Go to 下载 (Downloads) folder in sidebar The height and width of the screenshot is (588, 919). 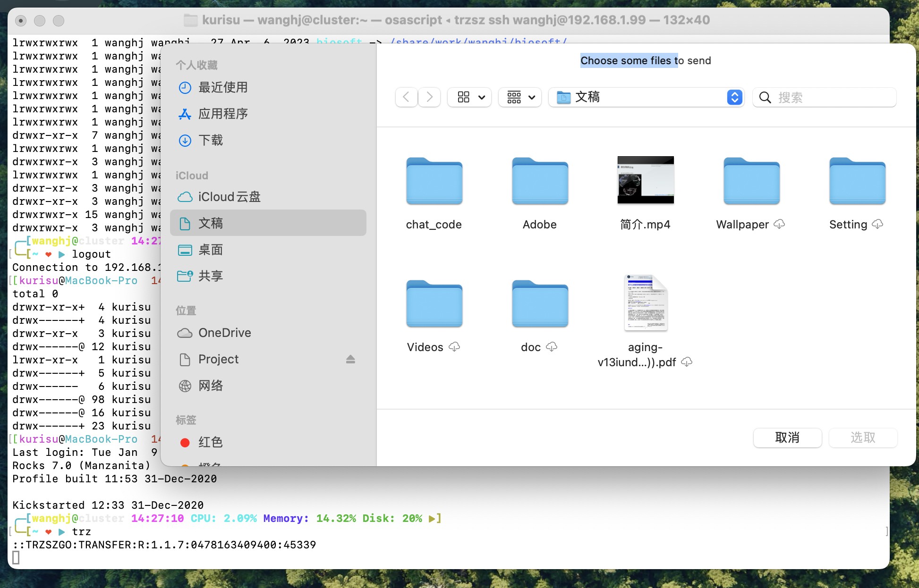click(x=268, y=140)
